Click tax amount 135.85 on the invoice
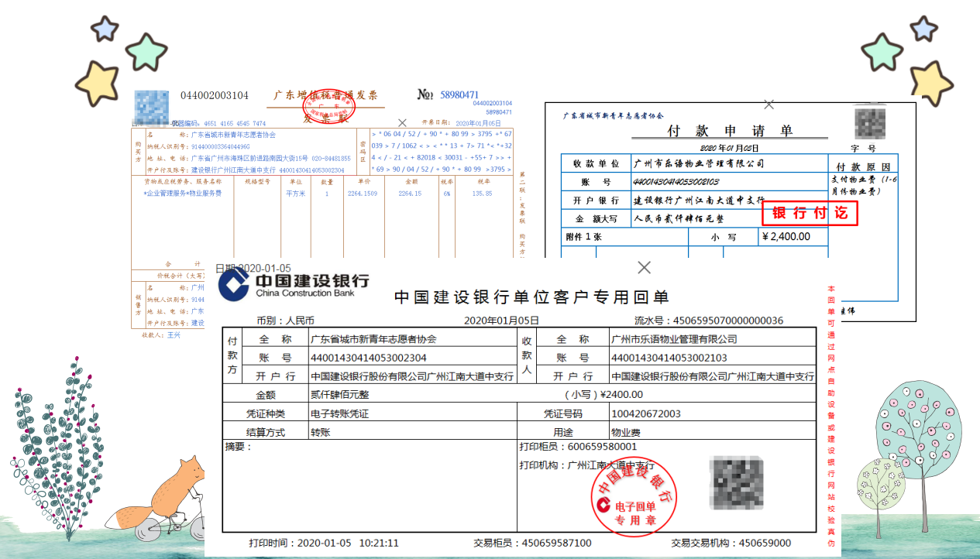 [483, 194]
